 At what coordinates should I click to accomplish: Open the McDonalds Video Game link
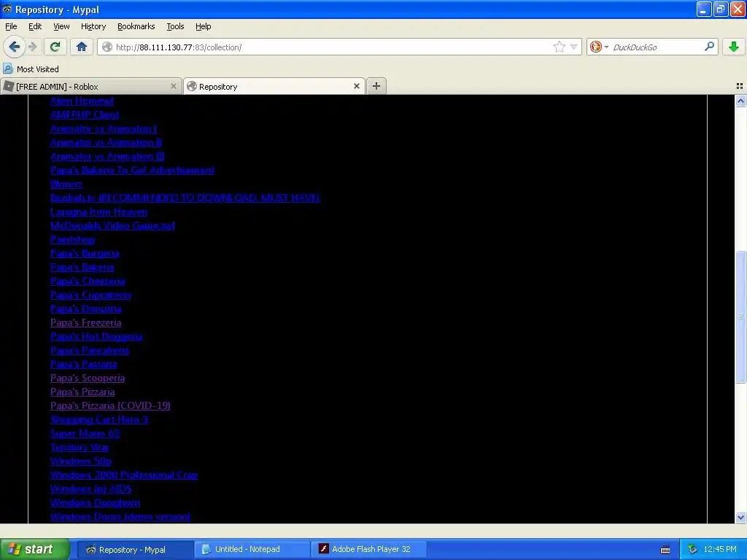(x=112, y=225)
